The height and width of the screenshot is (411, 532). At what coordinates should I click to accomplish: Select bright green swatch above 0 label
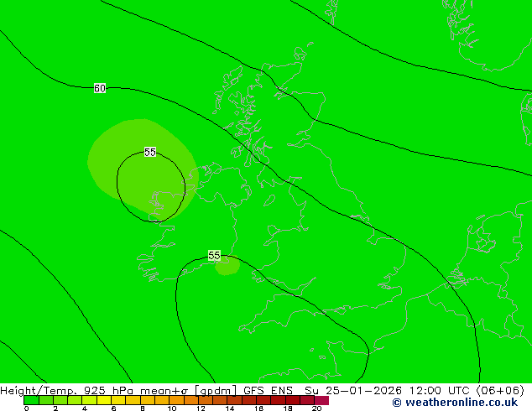tap(31, 400)
